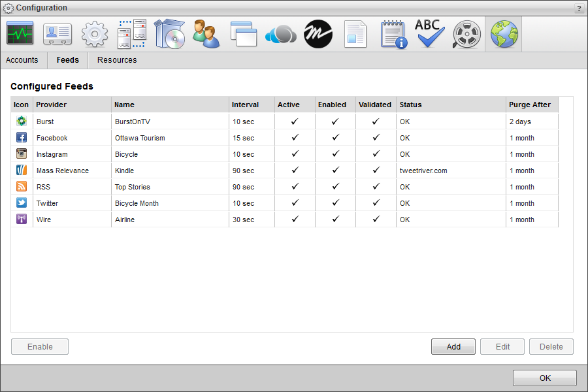This screenshot has height=392, width=588.
Task: Confirm configuration with the OK button
Action: [x=544, y=378]
